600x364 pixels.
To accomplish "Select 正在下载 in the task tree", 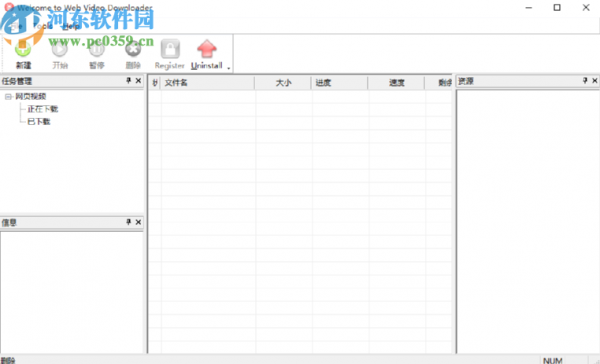I will [43, 109].
